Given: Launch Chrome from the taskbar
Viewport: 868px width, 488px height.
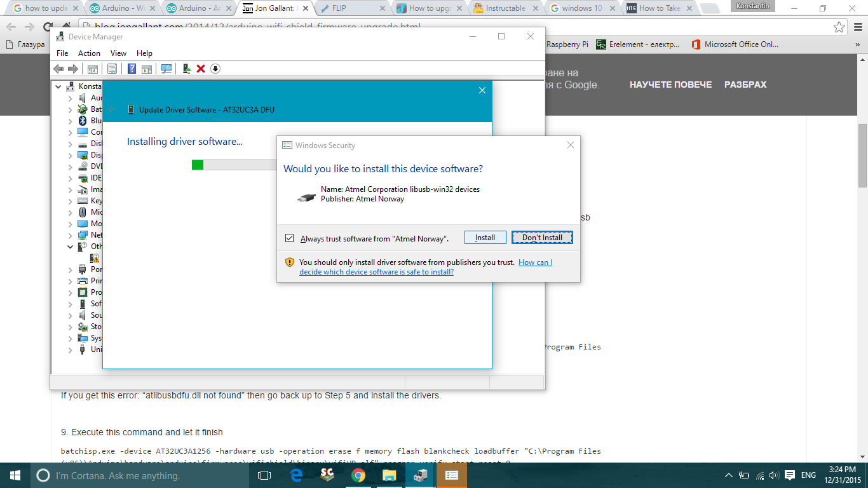Looking at the screenshot, I should click(x=358, y=475).
